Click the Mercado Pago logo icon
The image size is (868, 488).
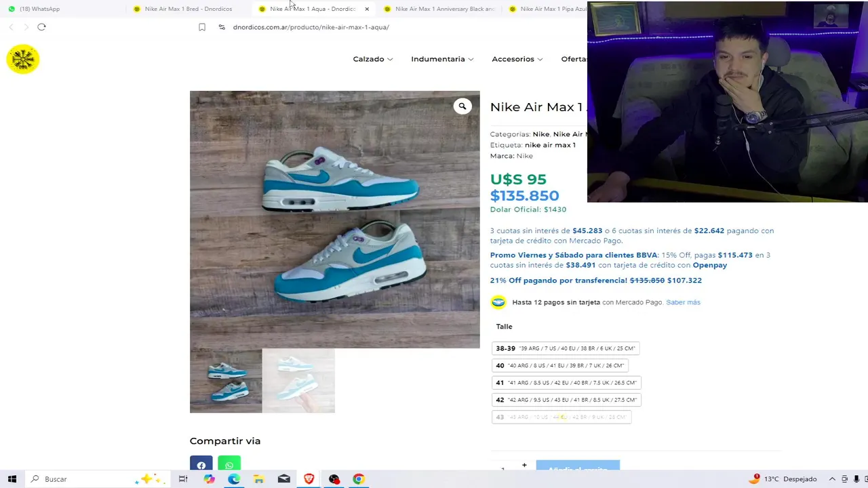click(x=498, y=302)
